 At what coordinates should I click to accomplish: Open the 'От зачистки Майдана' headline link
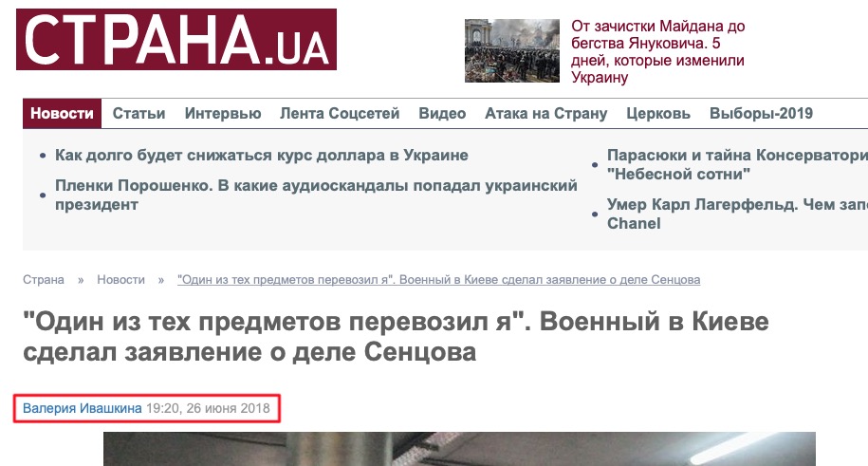coord(657,51)
